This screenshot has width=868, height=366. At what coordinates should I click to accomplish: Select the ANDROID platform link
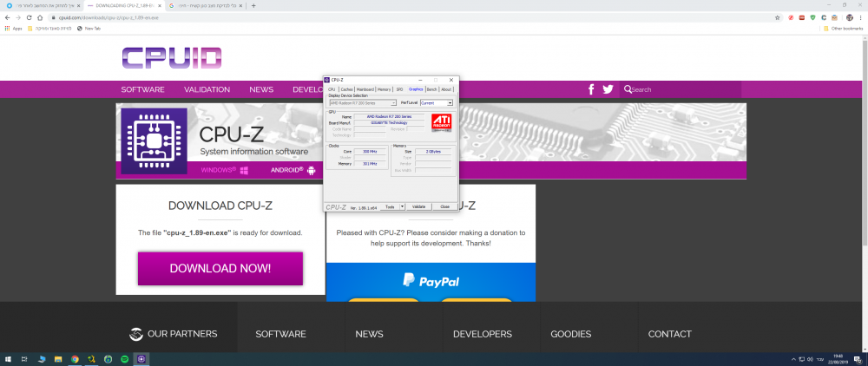(293, 170)
